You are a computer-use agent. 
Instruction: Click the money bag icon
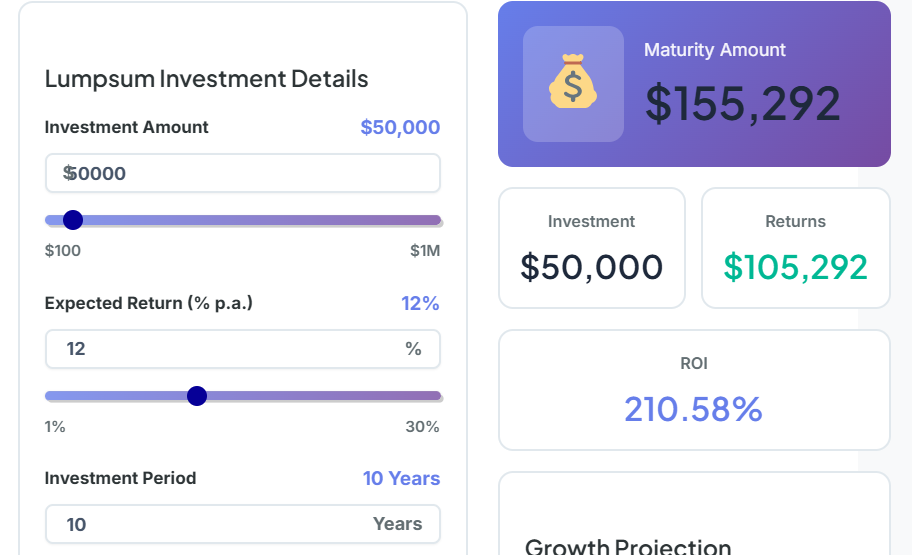[x=573, y=84]
